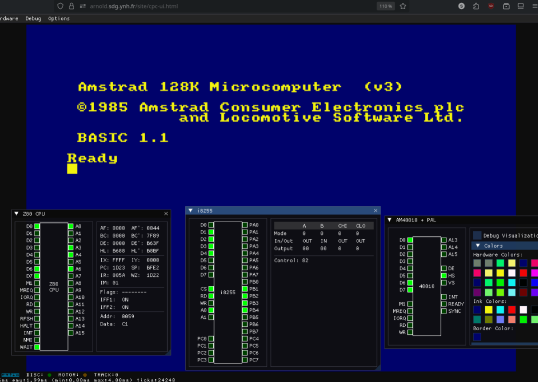Collapse the AM40010 + PAL window
Screen dimensions: 538x382
pos(389,220)
